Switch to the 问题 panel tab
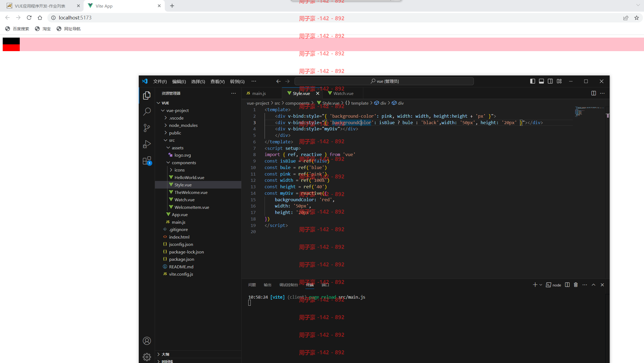Viewport: 644px width, 363px height. [252, 285]
